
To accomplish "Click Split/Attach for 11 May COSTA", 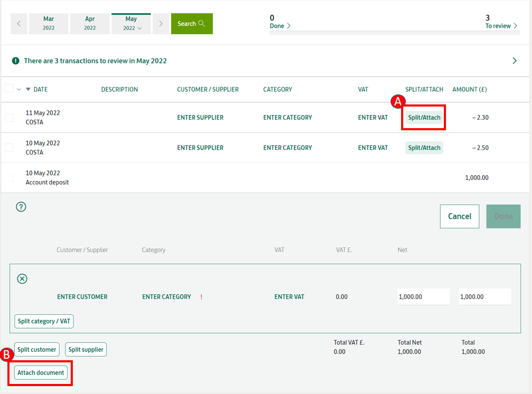I will pyautogui.click(x=424, y=118).
